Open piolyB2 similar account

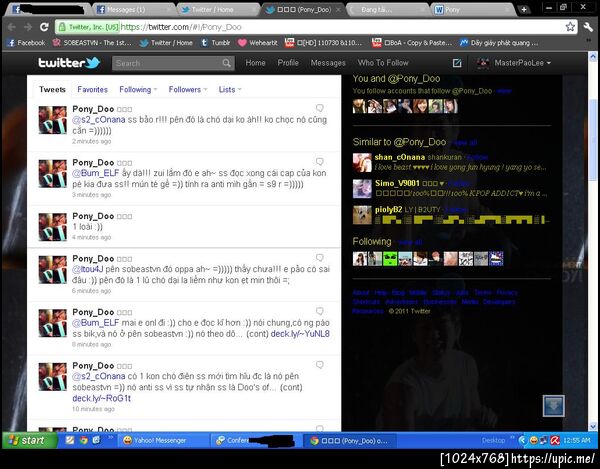388,210
